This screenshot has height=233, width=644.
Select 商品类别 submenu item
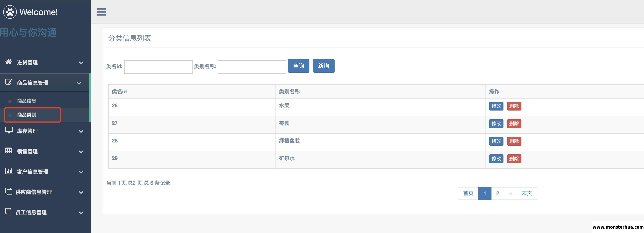pos(27,115)
